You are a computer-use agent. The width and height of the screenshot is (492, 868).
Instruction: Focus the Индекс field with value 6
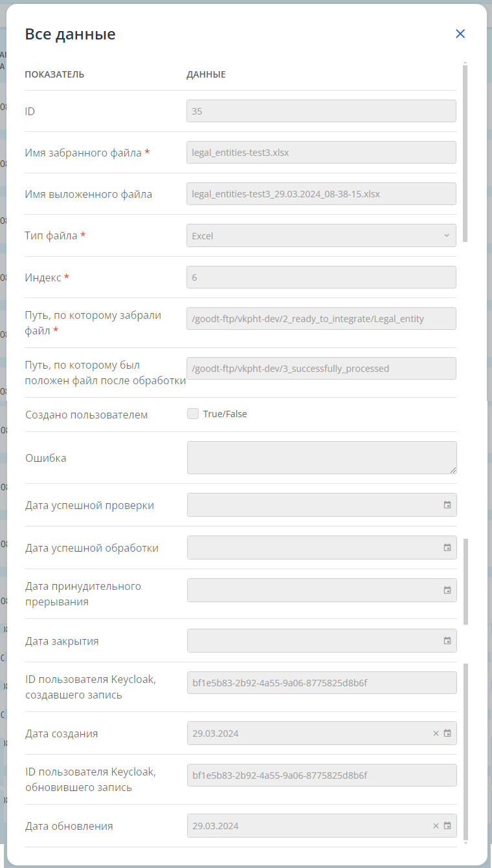click(321, 277)
